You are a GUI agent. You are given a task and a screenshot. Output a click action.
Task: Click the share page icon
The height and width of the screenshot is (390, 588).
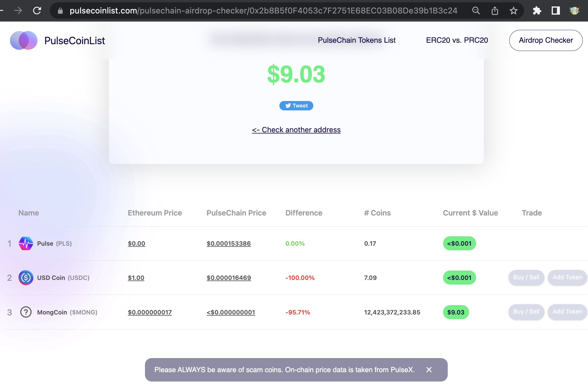(x=495, y=11)
